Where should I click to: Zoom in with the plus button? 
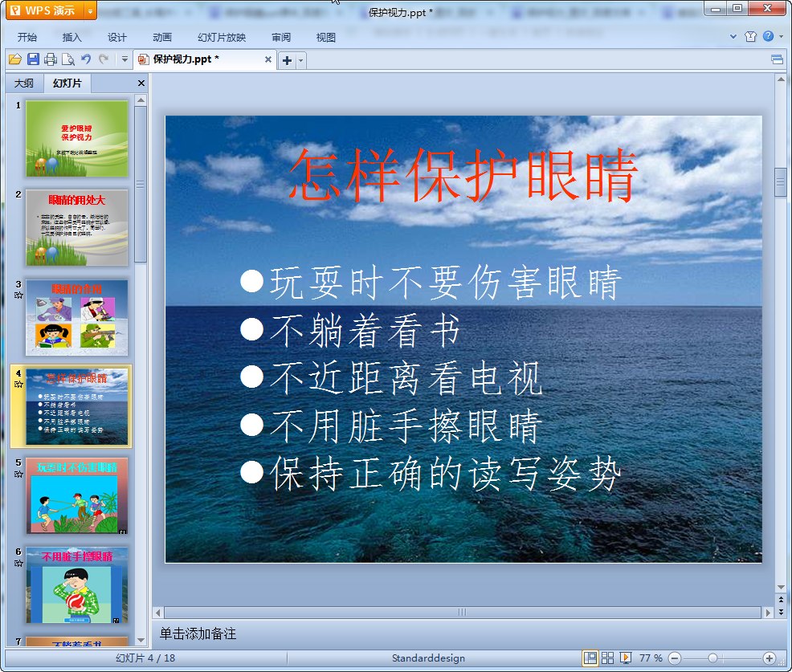(x=770, y=658)
